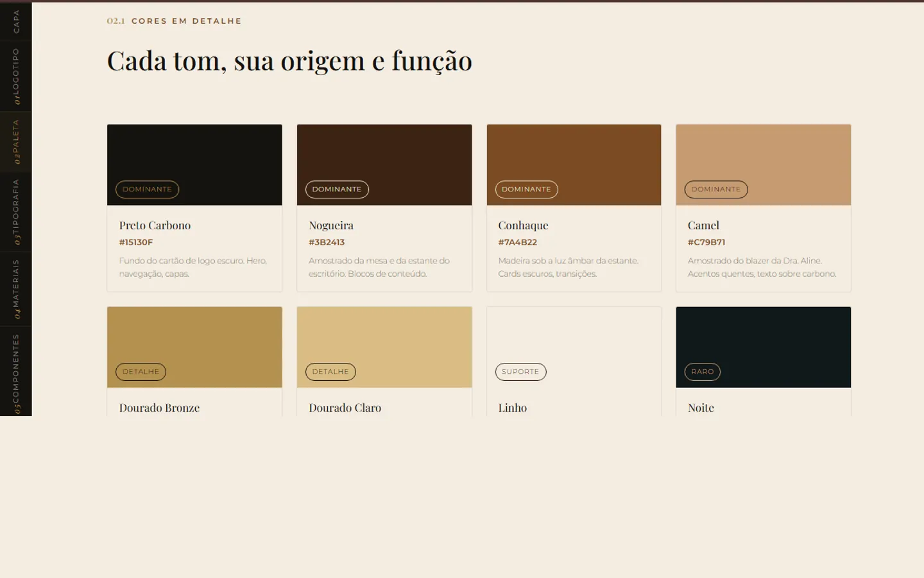Click the Noite card title
924x578 pixels.
(701, 408)
